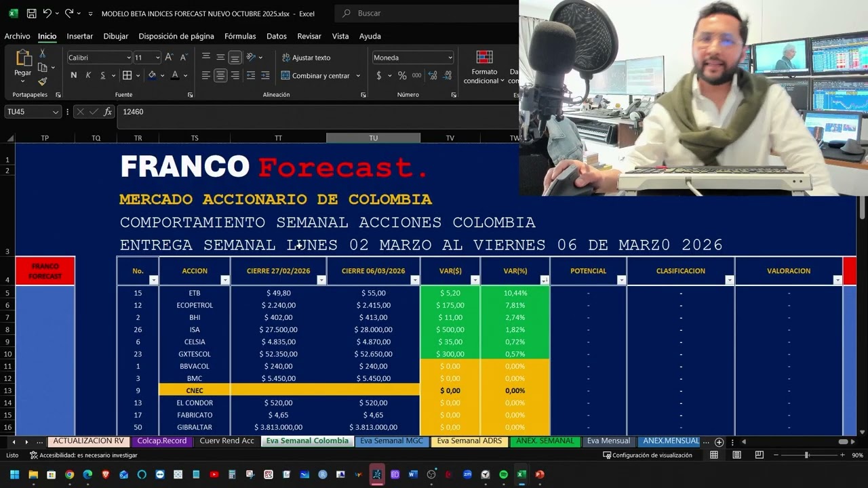Open the VAR(%) column filter dropdown
The height and width of the screenshot is (488, 868).
(544, 280)
